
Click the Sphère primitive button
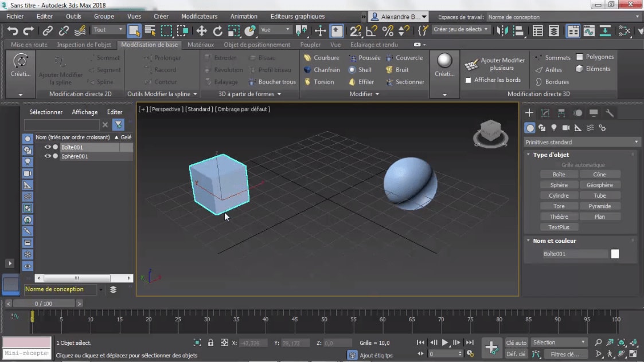(559, 185)
